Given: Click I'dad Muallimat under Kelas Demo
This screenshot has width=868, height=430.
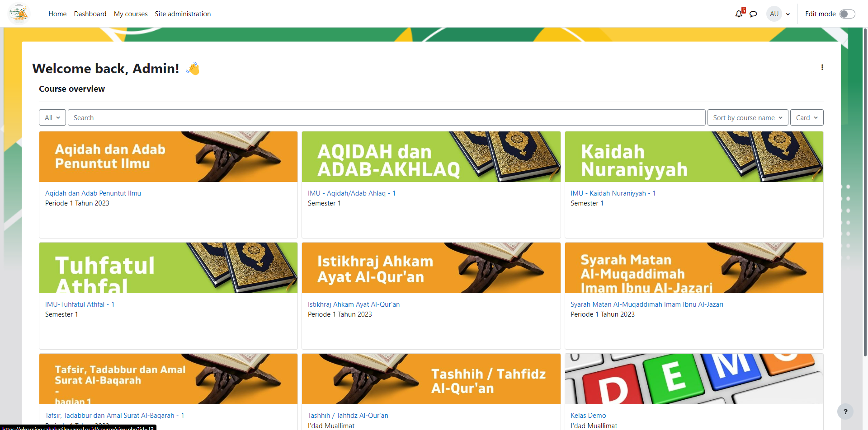Looking at the screenshot, I should pos(594,425).
